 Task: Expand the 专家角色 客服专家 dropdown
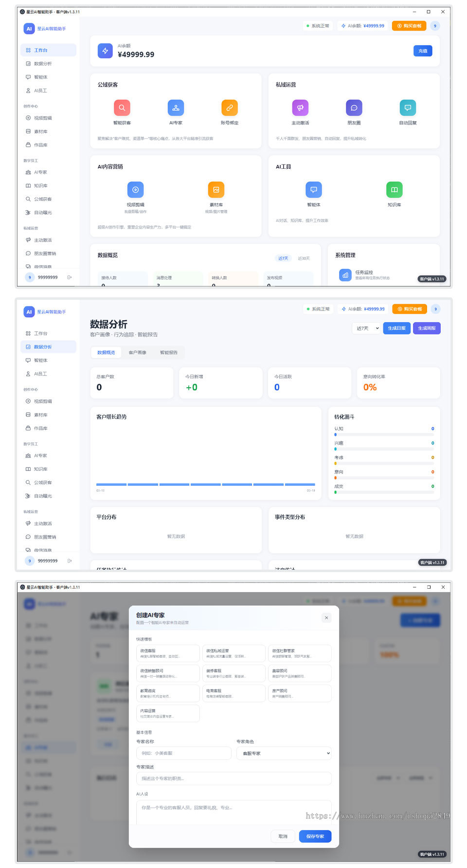284,753
